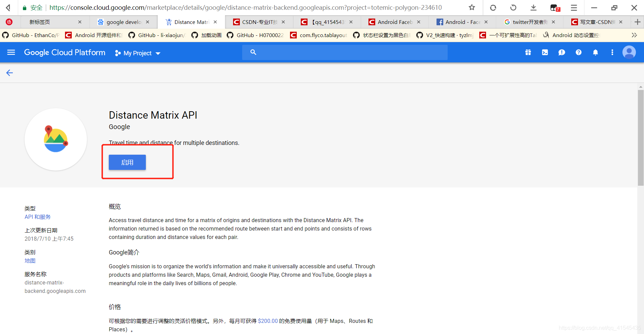Click the Google Cloud Platform logo text
644x334 pixels.
click(65, 53)
